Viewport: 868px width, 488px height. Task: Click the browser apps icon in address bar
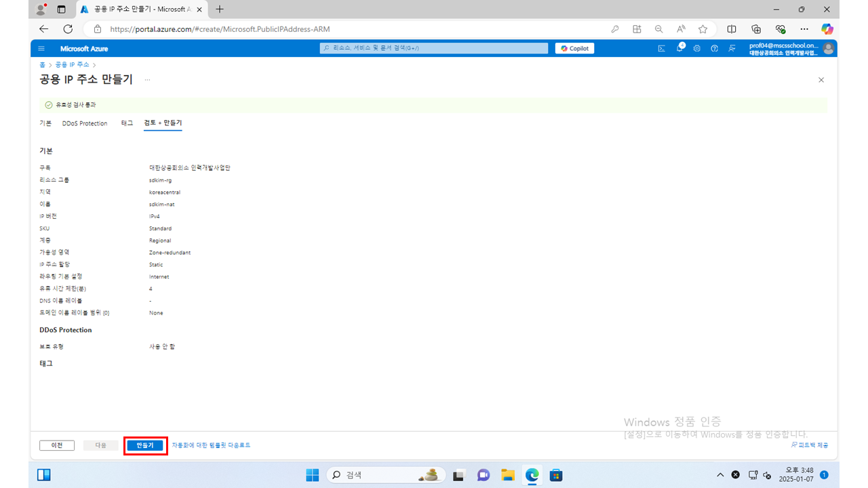click(x=637, y=29)
